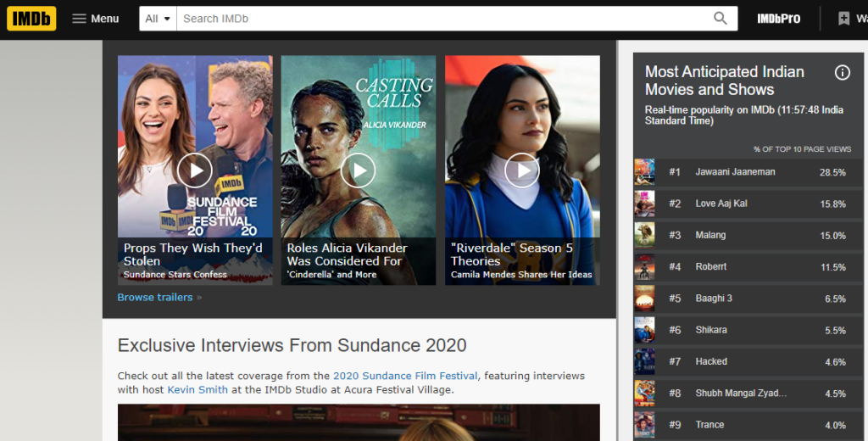This screenshot has width=868, height=441.
Task: Select Malang from the popularity list
Action: tap(710, 235)
